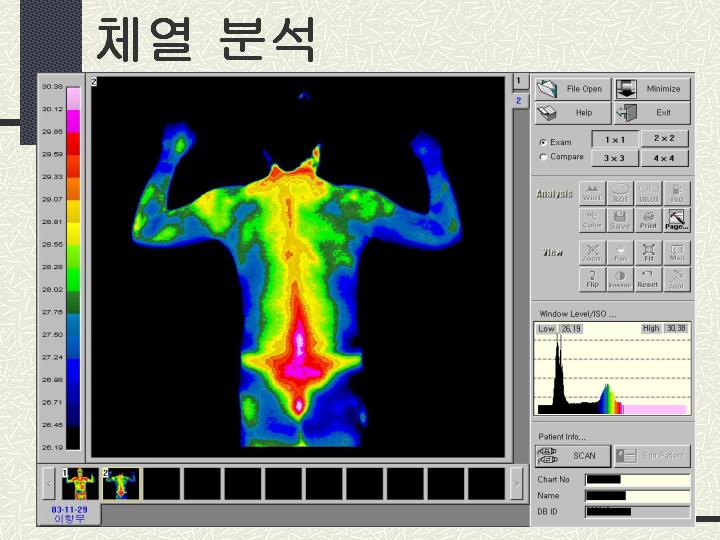Reset the image view
The height and width of the screenshot is (540, 720).
pyautogui.click(x=648, y=278)
